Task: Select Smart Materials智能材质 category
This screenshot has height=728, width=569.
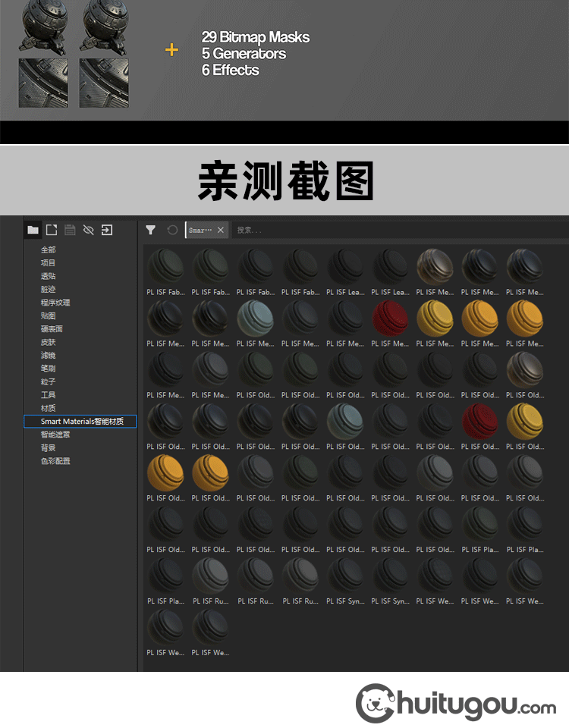Action: point(81,421)
